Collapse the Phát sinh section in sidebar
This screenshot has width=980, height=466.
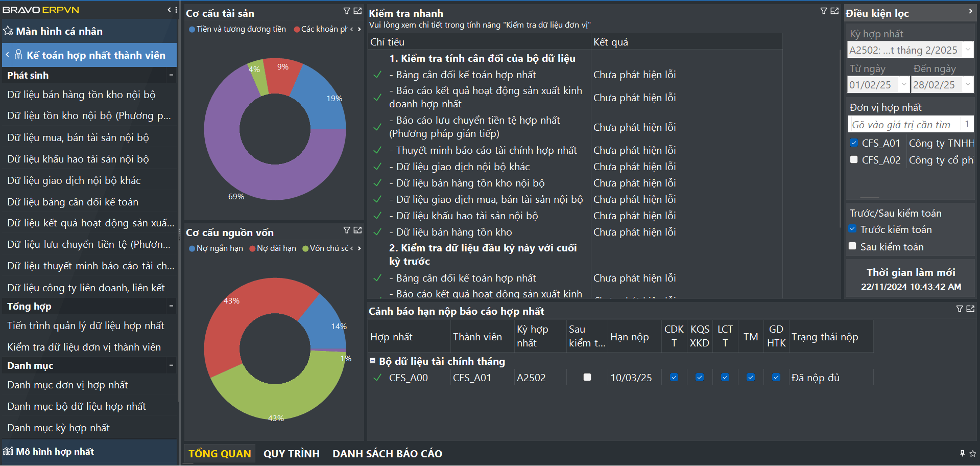tap(171, 75)
